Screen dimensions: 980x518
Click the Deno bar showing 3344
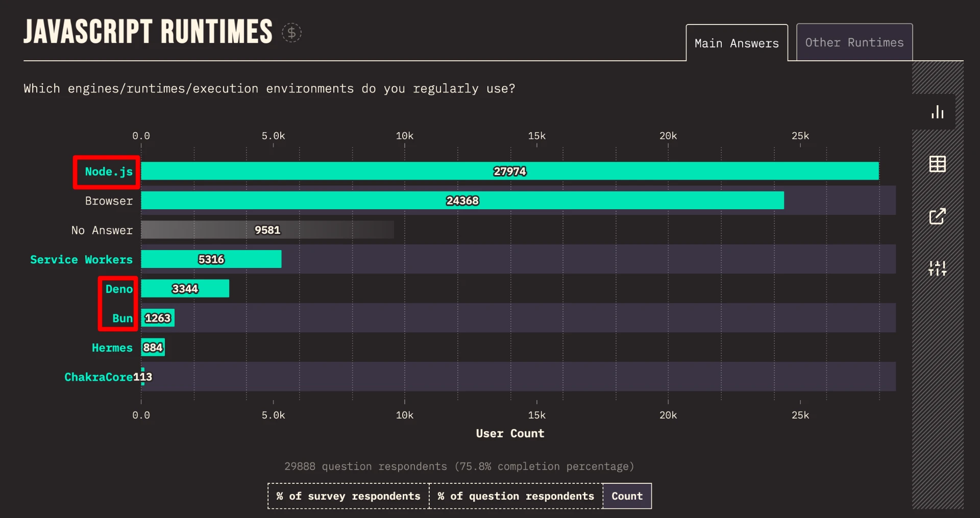point(185,288)
